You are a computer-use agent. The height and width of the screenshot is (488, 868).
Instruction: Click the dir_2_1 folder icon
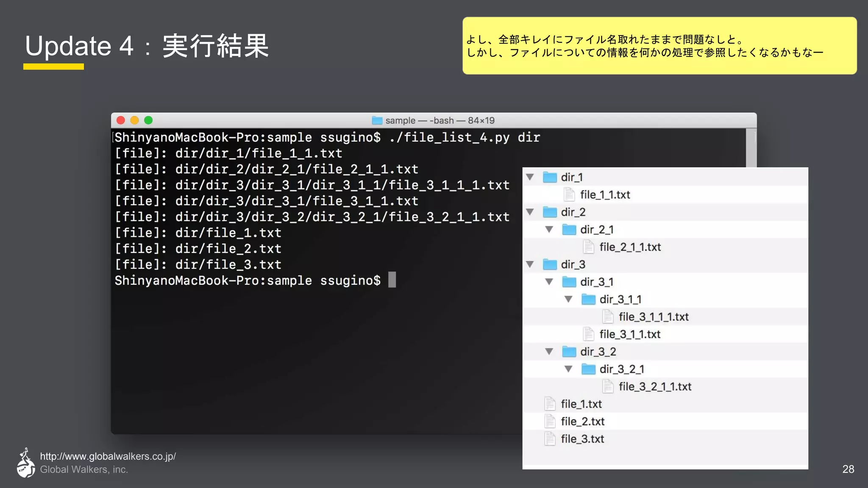pos(569,230)
